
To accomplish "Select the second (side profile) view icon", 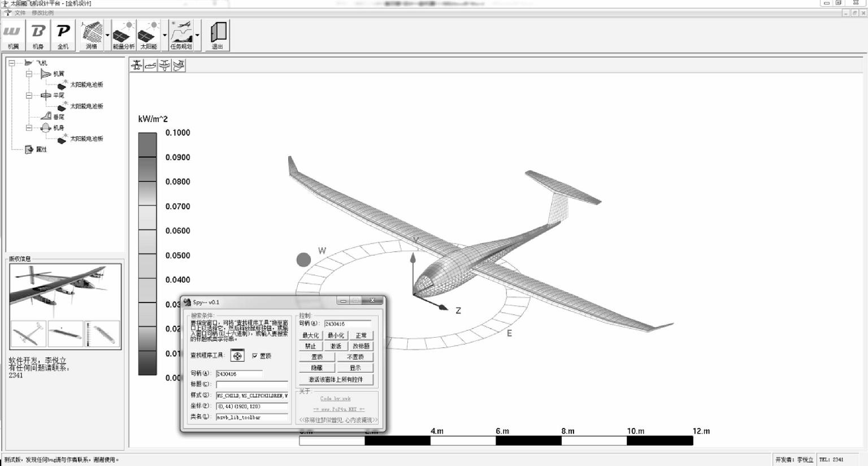I will 150,66.
